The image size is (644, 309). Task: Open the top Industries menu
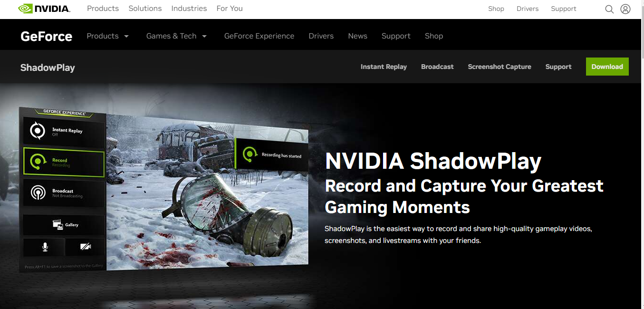tap(189, 9)
